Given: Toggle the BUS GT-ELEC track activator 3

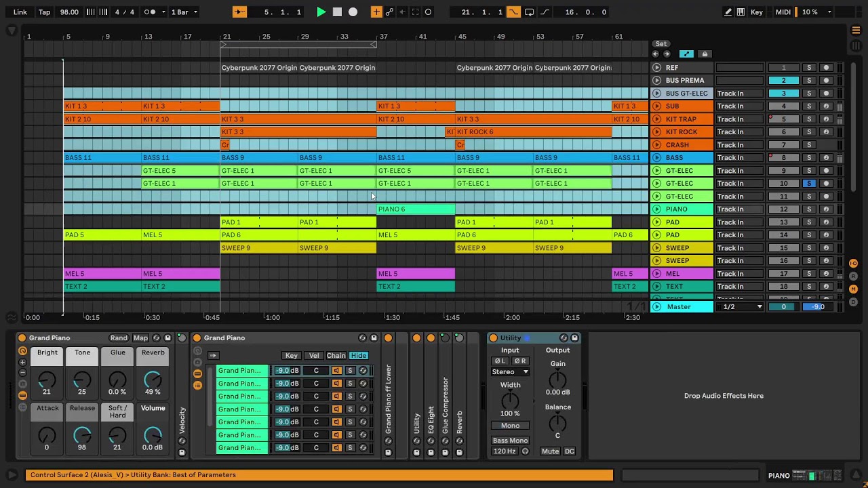Looking at the screenshot, I should [x=783, y=94].
